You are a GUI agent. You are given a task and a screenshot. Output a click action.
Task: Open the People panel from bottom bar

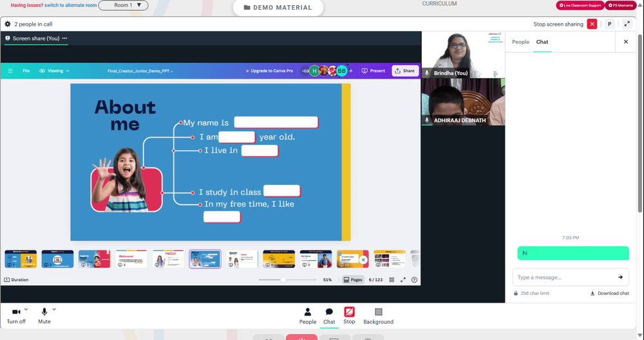click(308, 316)
